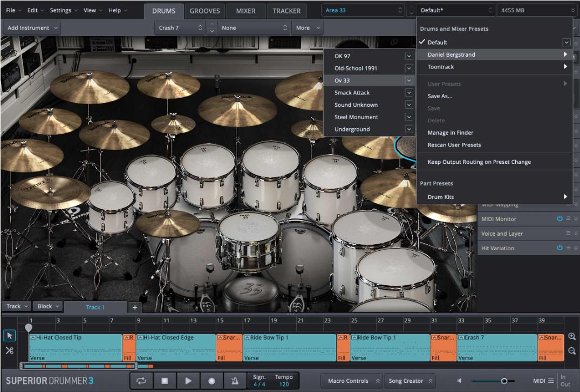Click the Record button in the transport

point(211,381)
